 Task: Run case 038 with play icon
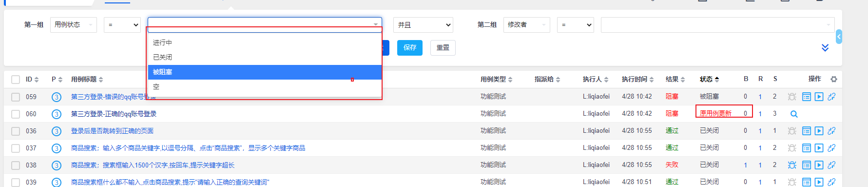(x=819, y=165)
